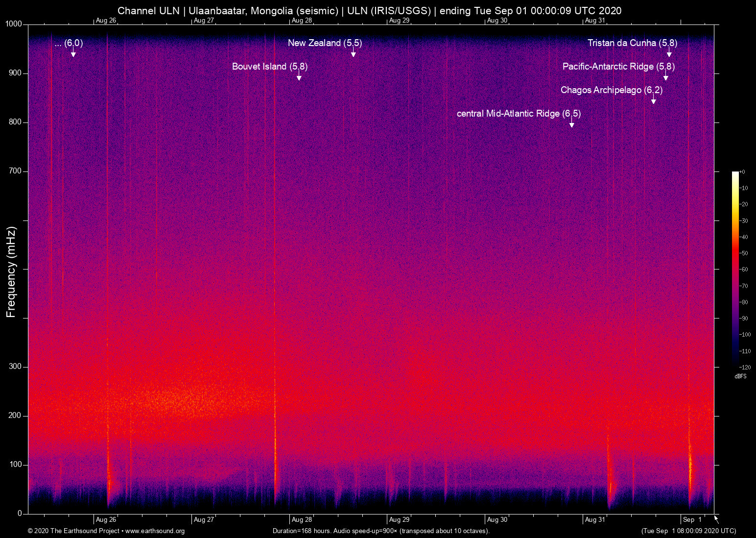Open the www.earthsound.org link
This screenshot has width=756, height=538.
[155, 531]
